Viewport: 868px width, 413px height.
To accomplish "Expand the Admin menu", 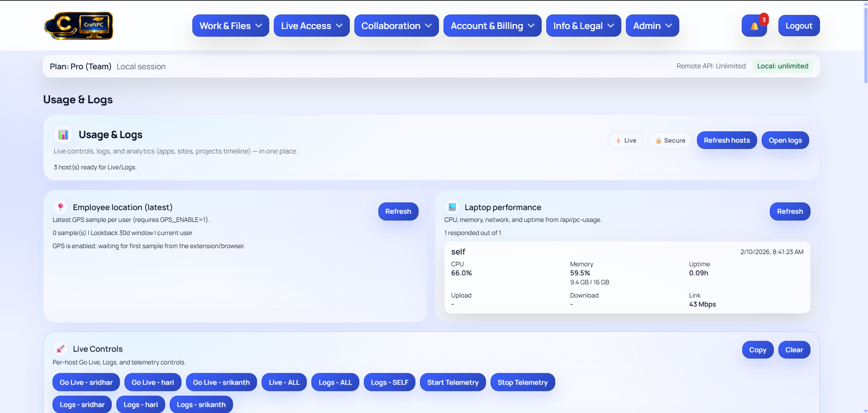I will pyautogui.click(x=653, y=26).
